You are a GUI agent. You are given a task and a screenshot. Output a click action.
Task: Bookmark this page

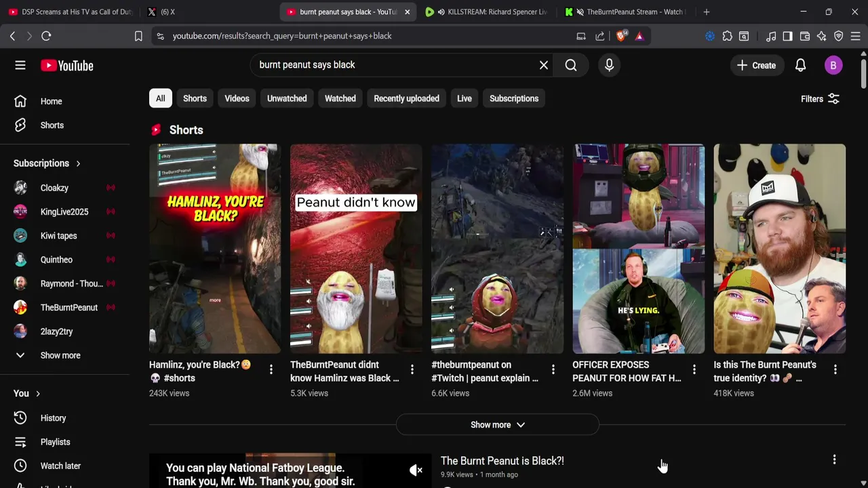[x=138, y=36]
